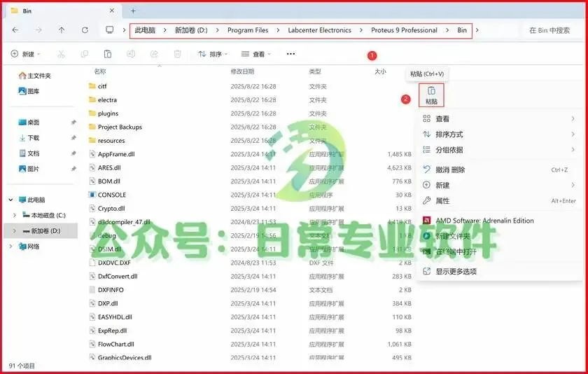
Task: Open 新建 submenu in context menu
Action: [500, 186]
